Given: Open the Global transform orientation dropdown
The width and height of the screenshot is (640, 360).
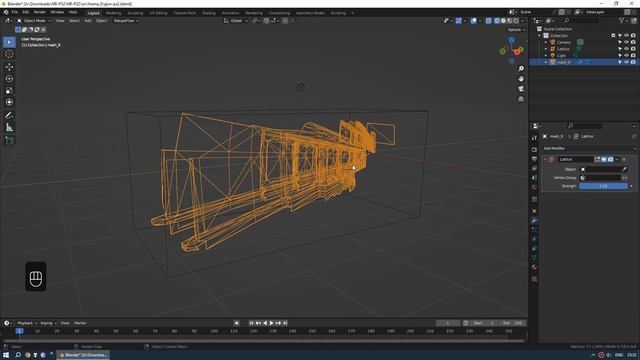Looking at the screenshot, I should (236, 20).
